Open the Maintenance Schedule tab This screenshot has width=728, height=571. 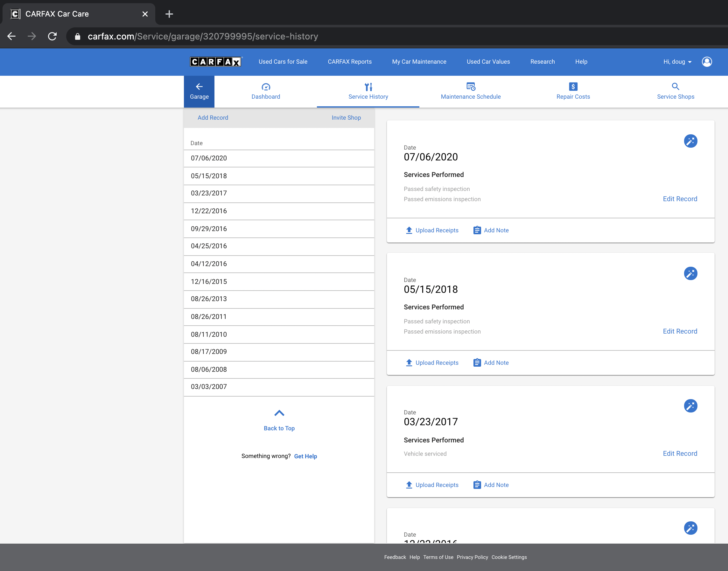471,92
